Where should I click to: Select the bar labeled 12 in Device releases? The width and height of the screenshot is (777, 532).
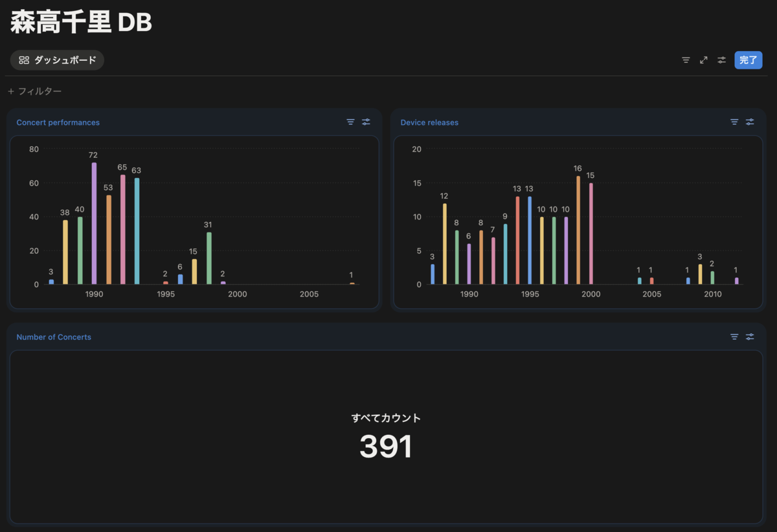[444, 244]
